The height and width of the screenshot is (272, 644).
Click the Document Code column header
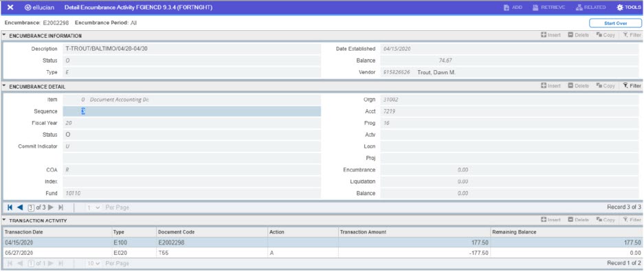[212, 231]
